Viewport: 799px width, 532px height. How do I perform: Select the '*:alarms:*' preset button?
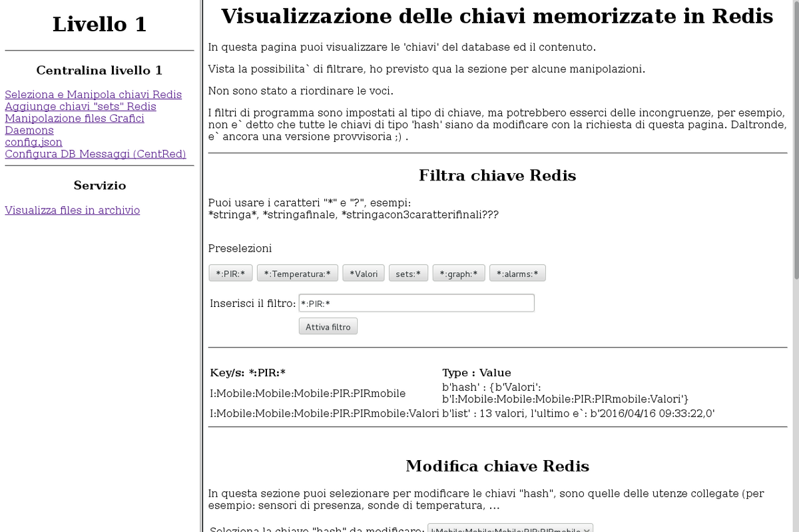pos(517,274)
